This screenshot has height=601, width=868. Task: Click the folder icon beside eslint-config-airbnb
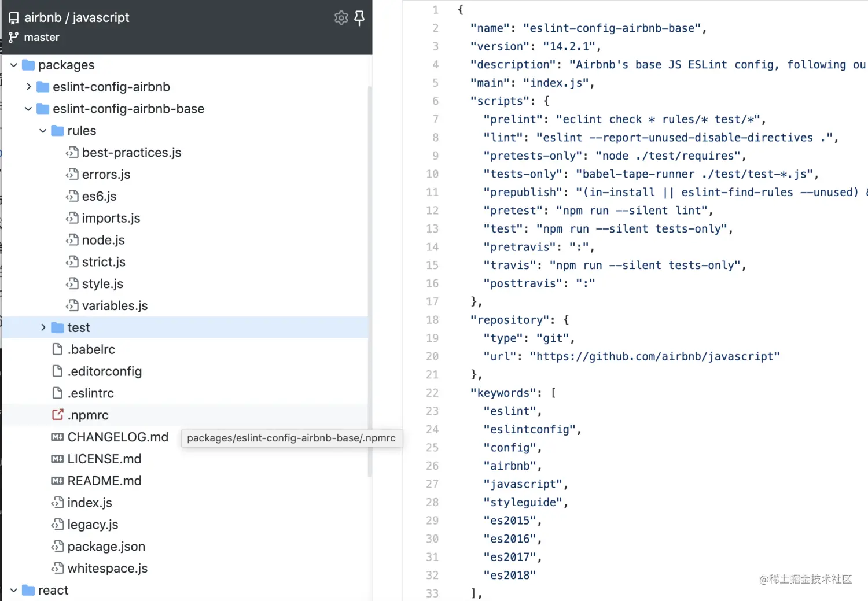pyautogui.click(x=43, y=87)
